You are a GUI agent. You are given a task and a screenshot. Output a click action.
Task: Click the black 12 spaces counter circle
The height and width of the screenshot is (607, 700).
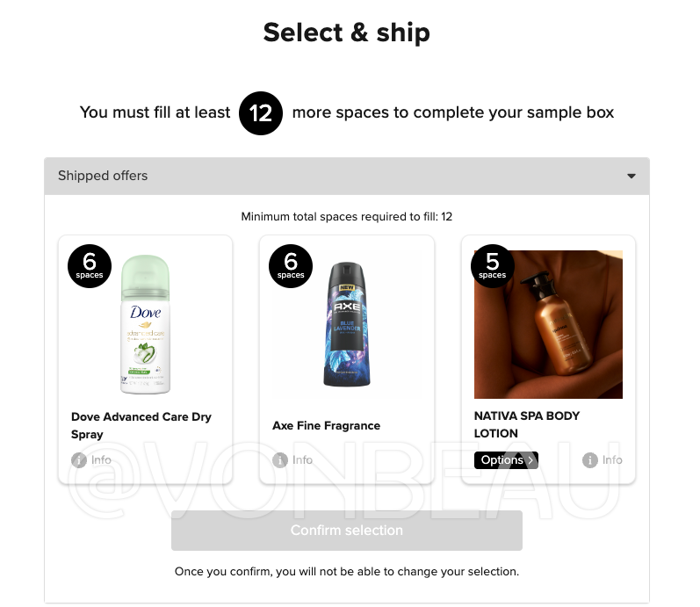pos(261,113)
